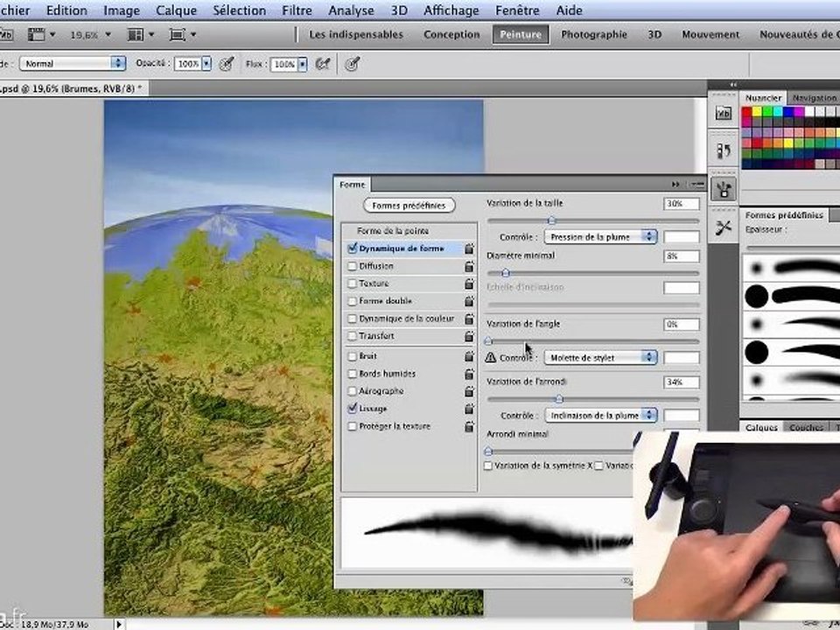Open the Opacité value dropdown arrow

pyautogui.click(x=206, y=64)
